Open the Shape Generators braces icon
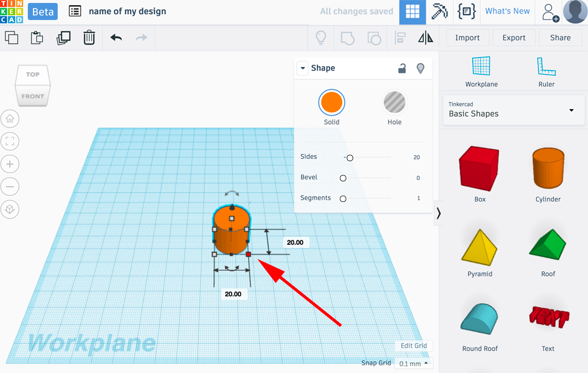 click(x=466, y=11)
